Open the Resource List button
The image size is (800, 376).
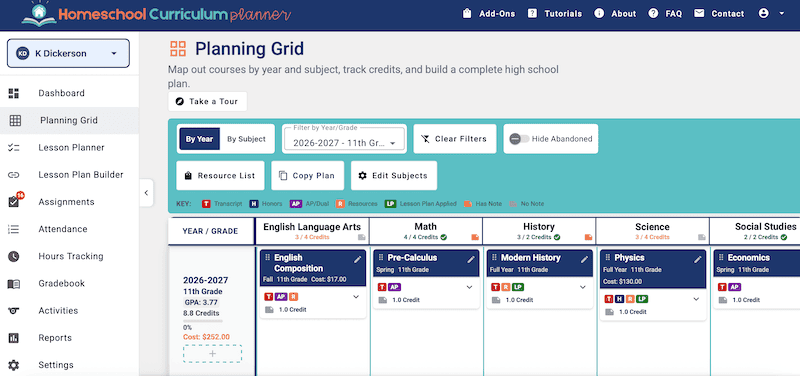[x=220, y=176]
